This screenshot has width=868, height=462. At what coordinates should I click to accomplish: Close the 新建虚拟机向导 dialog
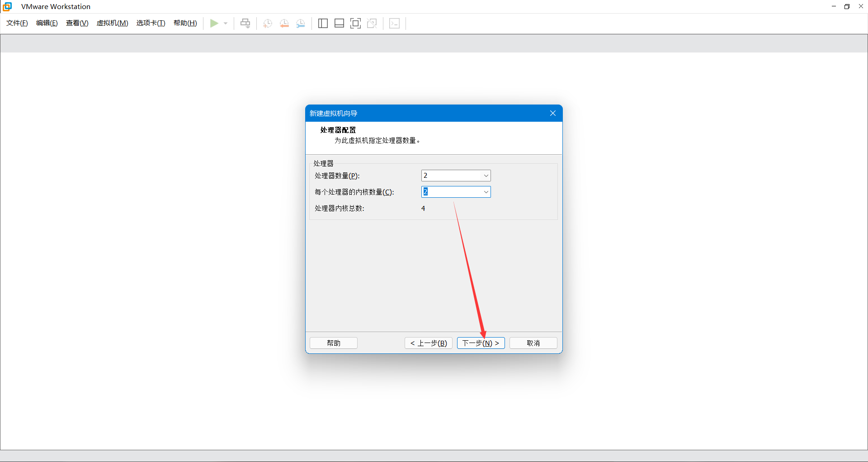pyautogui.click(x=553, y=113)
